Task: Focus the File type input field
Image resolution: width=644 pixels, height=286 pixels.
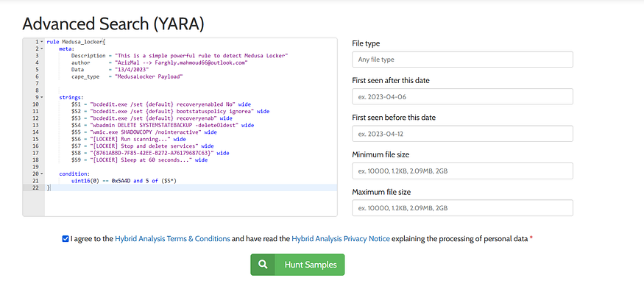Action: coord(462,60)
